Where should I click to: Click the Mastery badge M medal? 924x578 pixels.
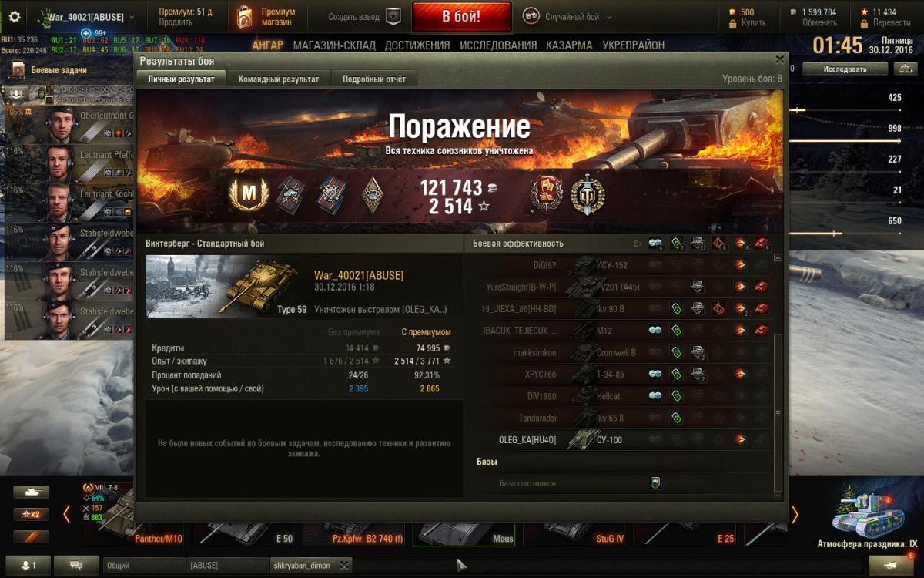[x=249, y=196]
